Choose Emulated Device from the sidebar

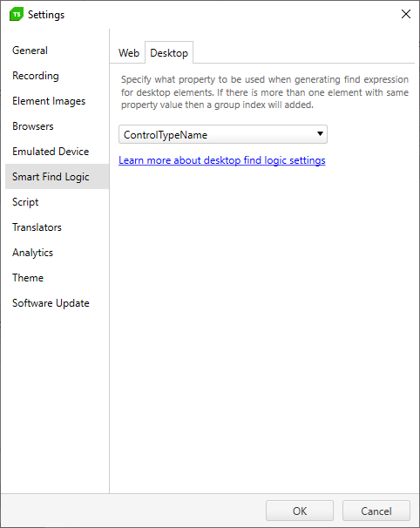51,152
